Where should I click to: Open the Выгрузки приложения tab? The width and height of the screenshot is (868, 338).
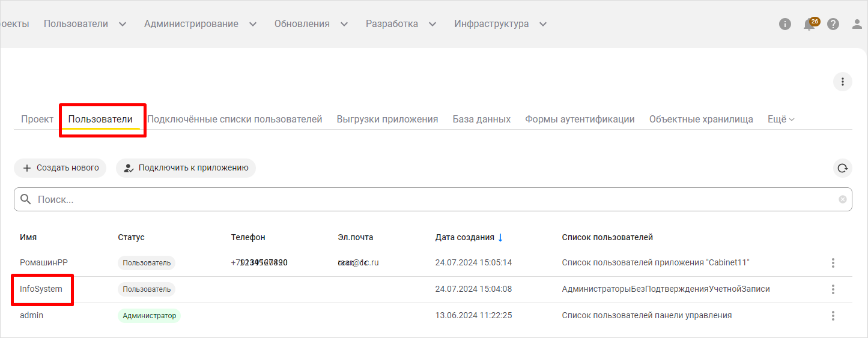387,119
